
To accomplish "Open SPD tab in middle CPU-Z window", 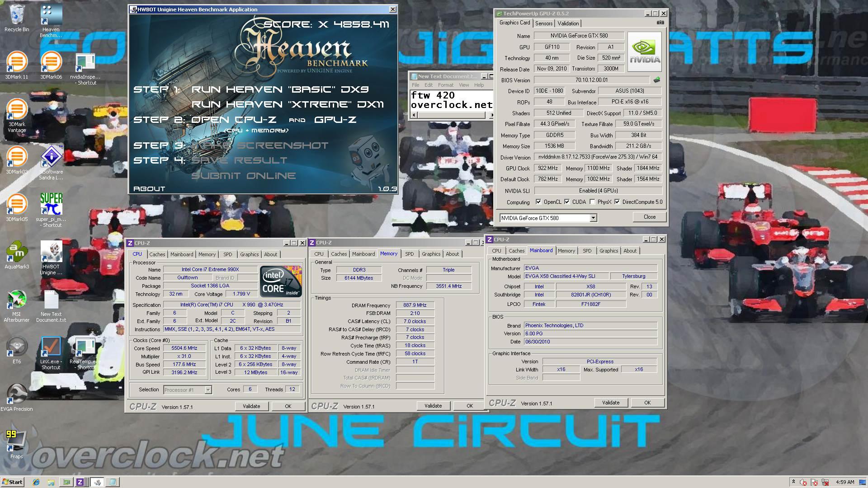I will click(410, 254).
